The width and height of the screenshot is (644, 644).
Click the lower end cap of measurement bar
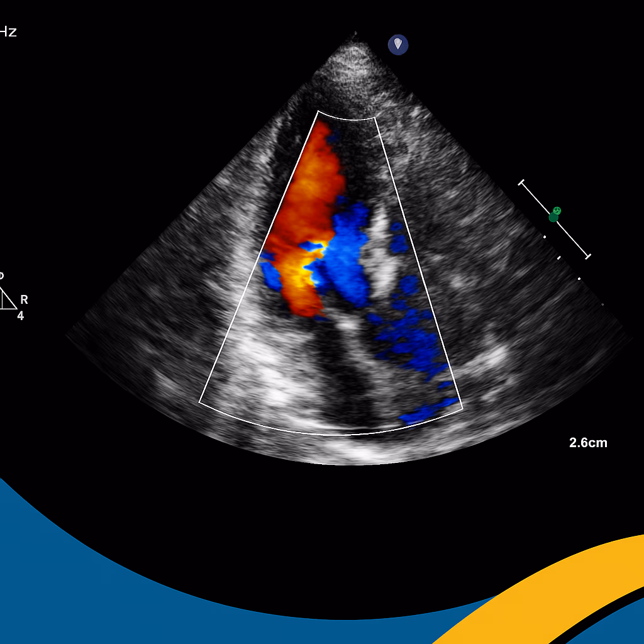pyautogui.click(x=588, y=256)
